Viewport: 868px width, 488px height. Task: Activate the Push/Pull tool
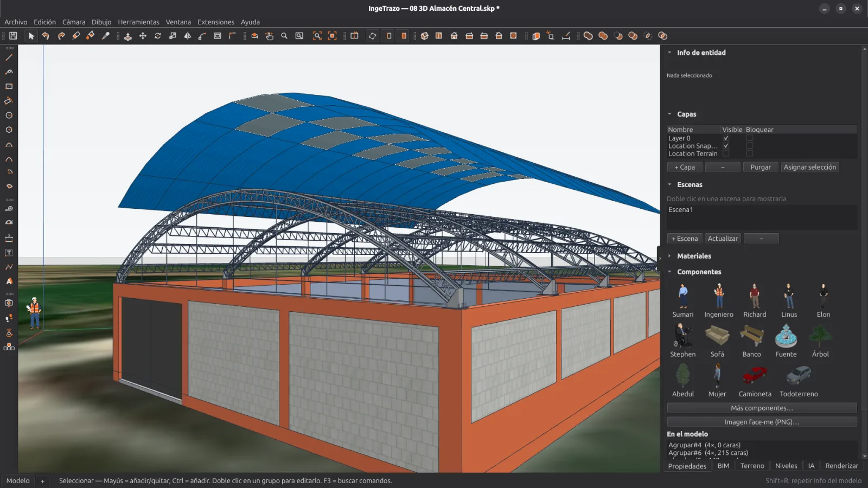tap(128, 36)
